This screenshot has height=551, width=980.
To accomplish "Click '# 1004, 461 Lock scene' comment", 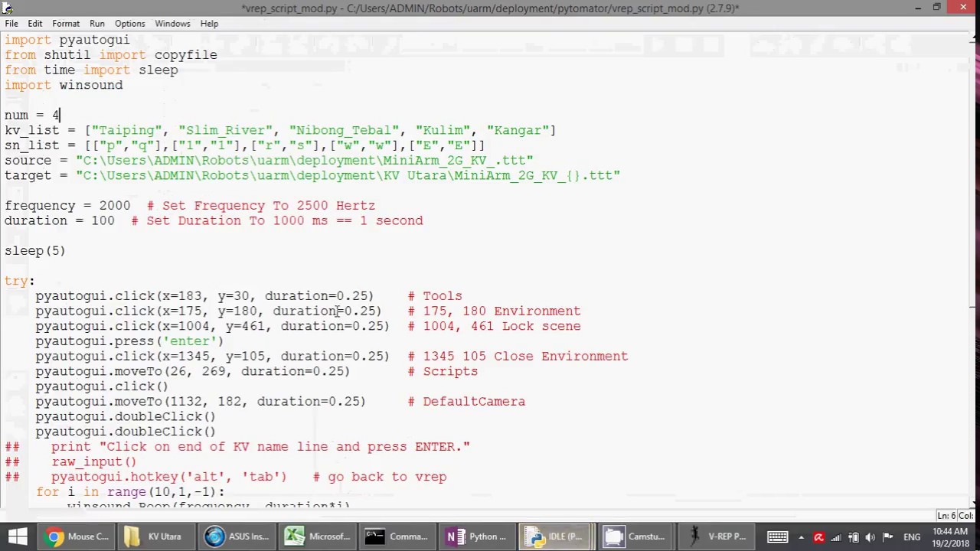I will [x=495, y=326].
